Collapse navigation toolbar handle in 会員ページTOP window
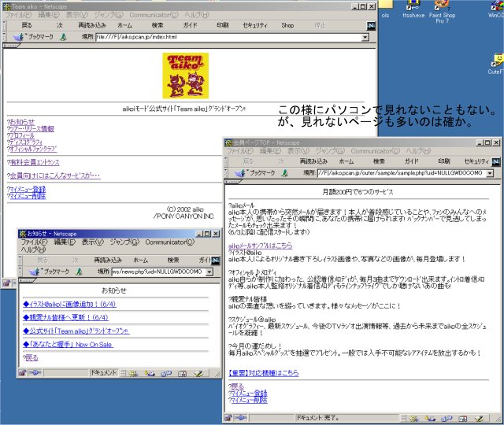504x425 pixels. point(226,161)
